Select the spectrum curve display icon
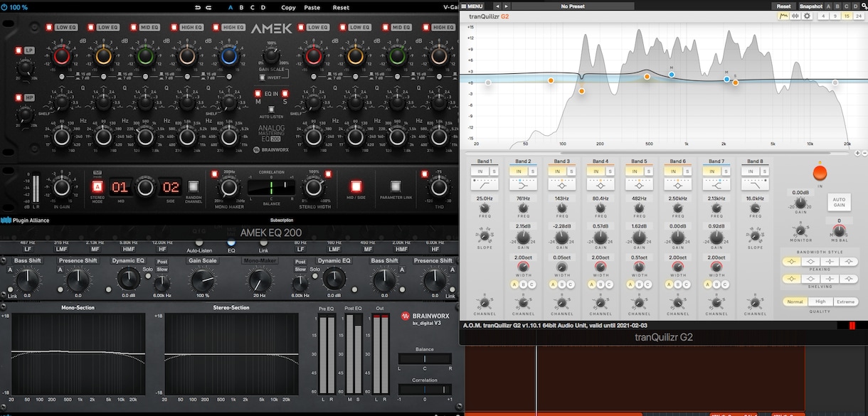This screenshot has height=416, width=868. [783, 16]
